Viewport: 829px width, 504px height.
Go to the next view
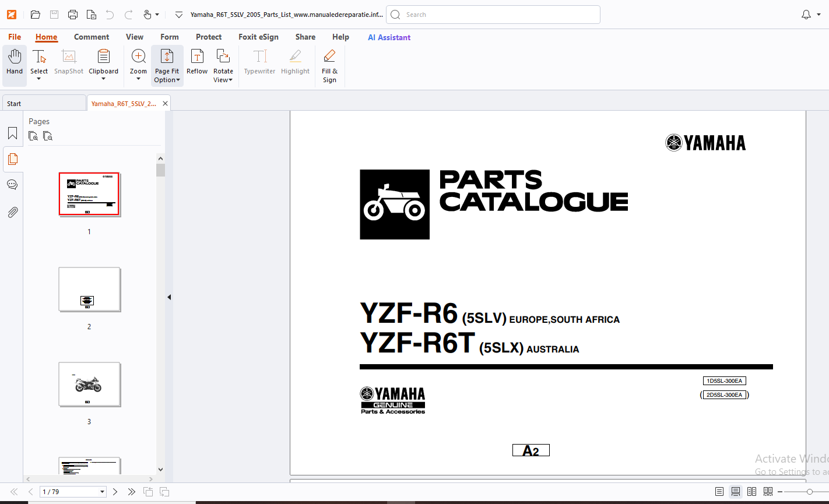[x=164, y=492]
